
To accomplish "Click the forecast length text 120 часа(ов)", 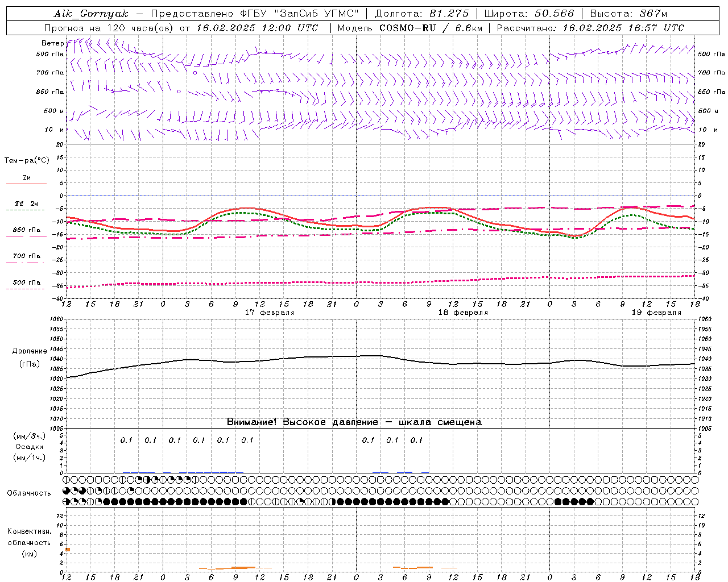I will tap(140, 28).
